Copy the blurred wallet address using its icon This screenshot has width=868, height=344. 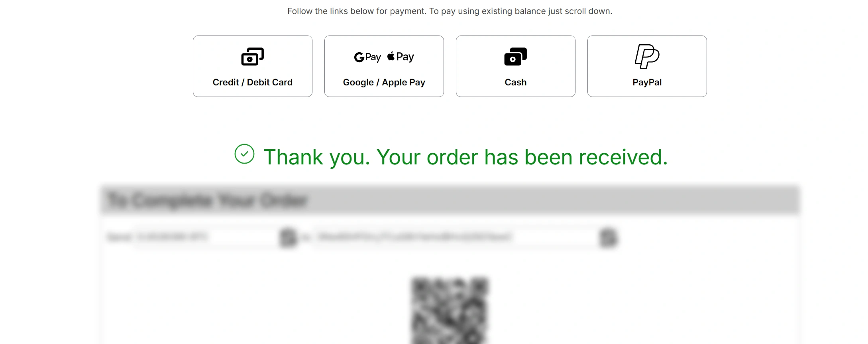click(608, 237)
